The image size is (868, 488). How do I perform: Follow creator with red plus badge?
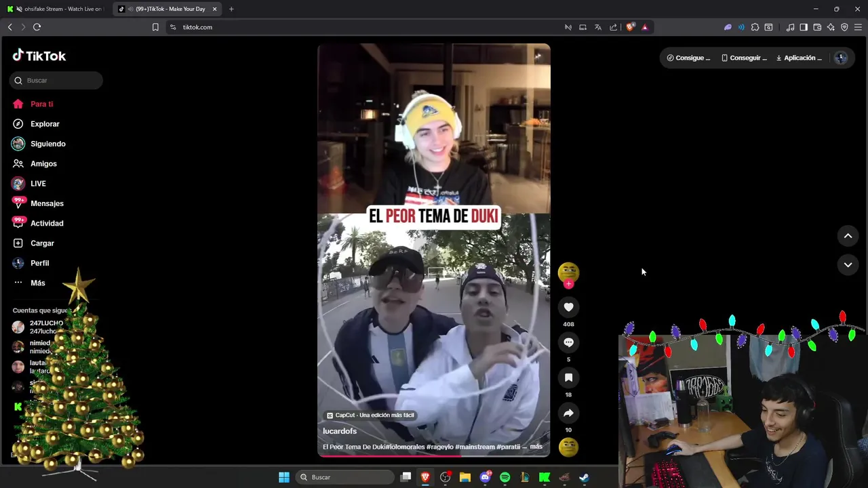tap(568, 284)
